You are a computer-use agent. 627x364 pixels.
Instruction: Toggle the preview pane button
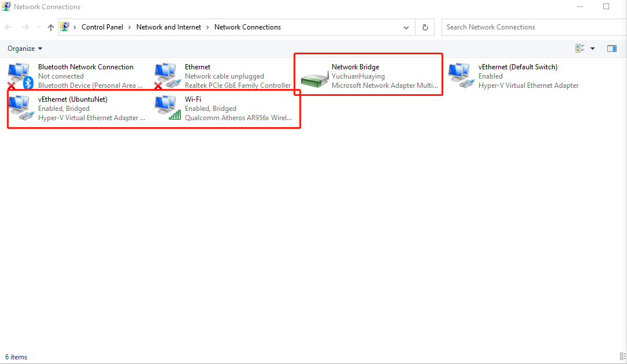[612, 49]
